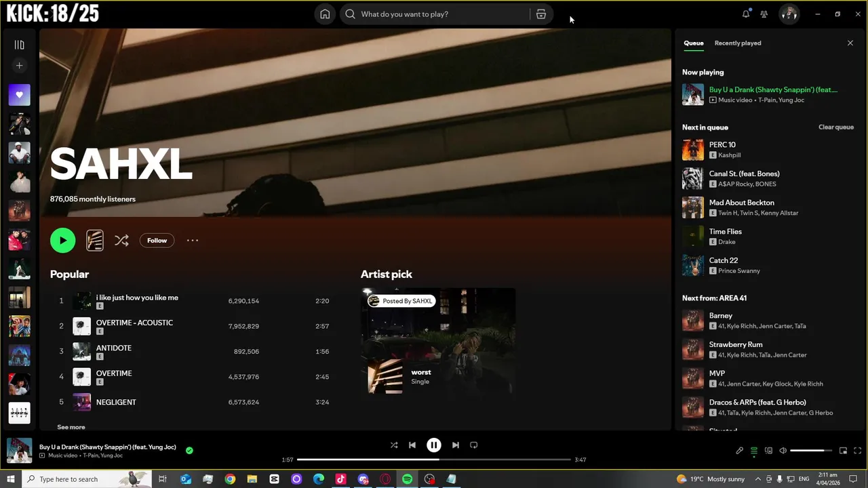
Task: Follow the artist SAHXL
Action: (157, 241)
